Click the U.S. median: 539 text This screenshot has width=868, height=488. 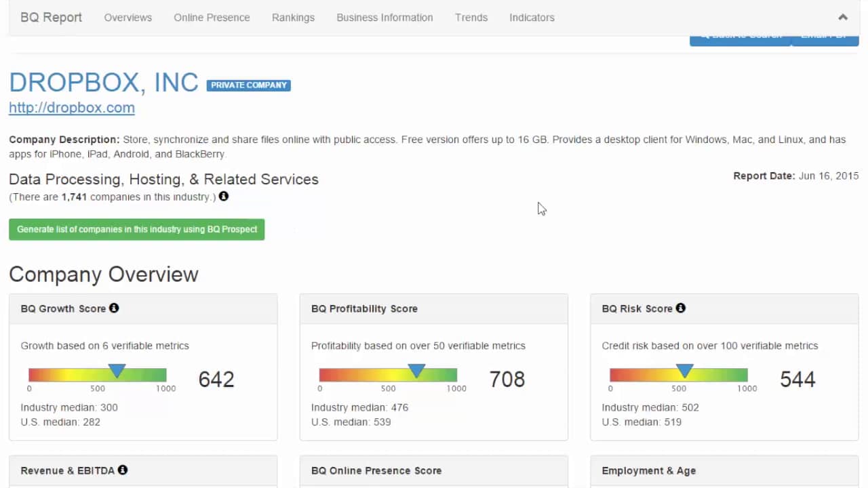coord(351,422)
